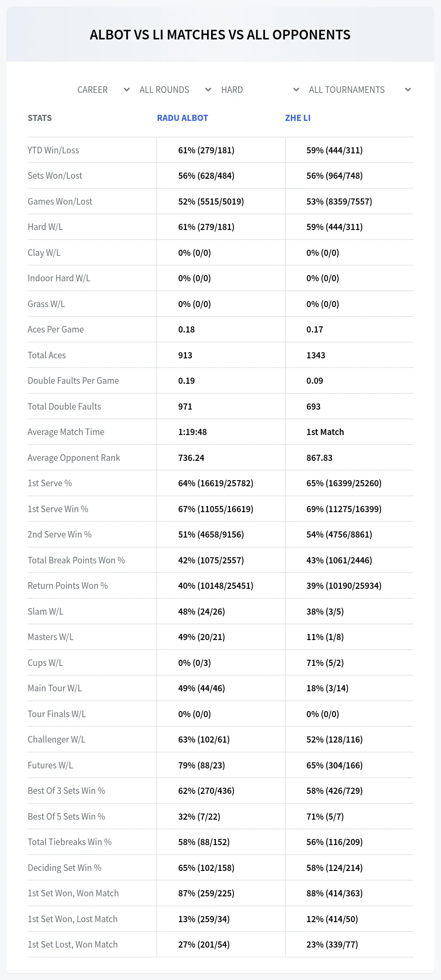Open the HARD surface dropdown
Image resolution: width=441 pixels, height=980 pixels.
tap(260, 90)
